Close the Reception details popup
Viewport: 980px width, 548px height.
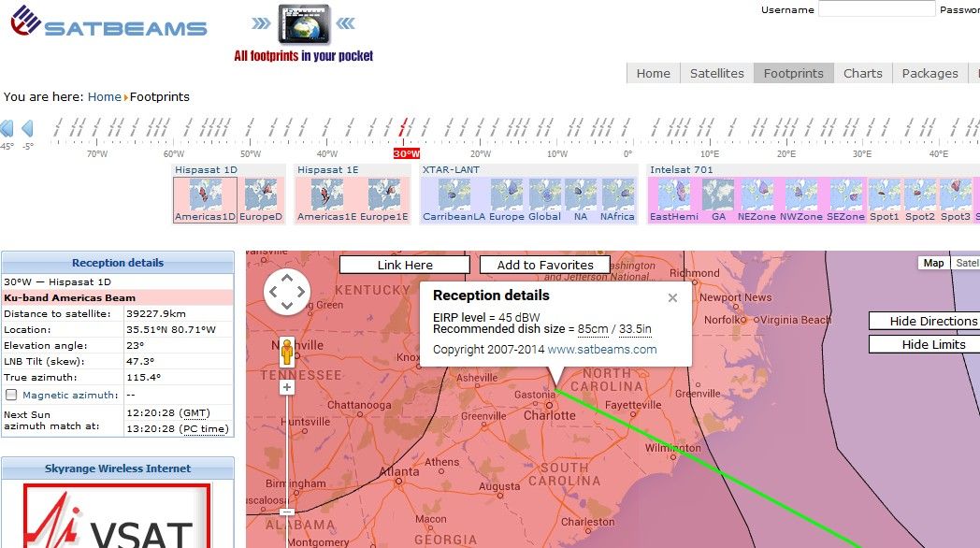click(672, 298)
